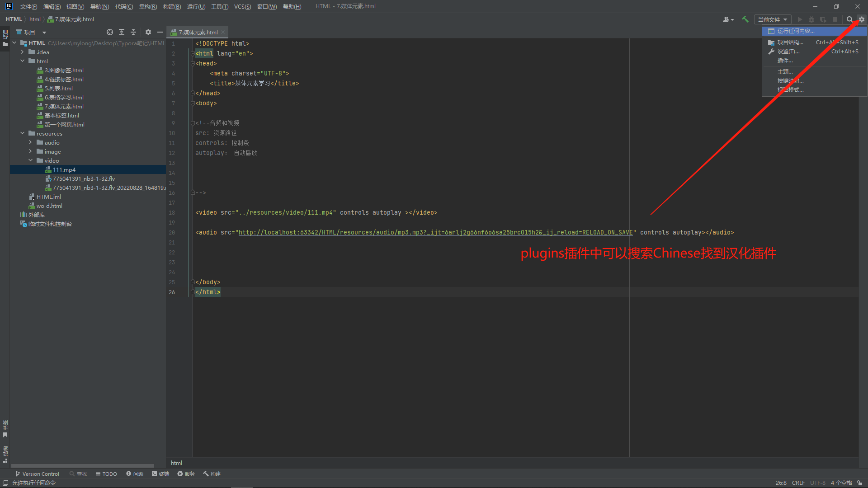Image resolution: width=868 pixels, height=488 pixels.
Task: Open the 问题 (Problems) tool window
Action: pos(135,474)
